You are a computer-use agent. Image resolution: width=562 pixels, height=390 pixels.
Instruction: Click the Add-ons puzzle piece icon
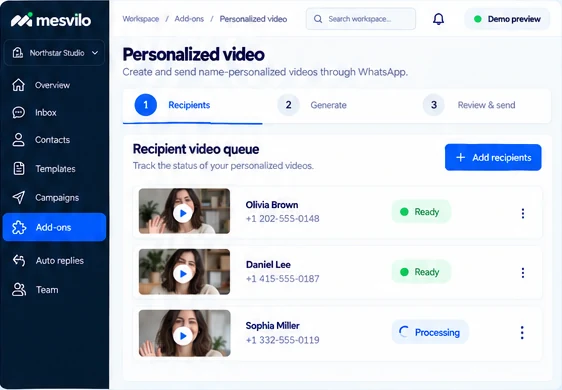click(19, 227)
